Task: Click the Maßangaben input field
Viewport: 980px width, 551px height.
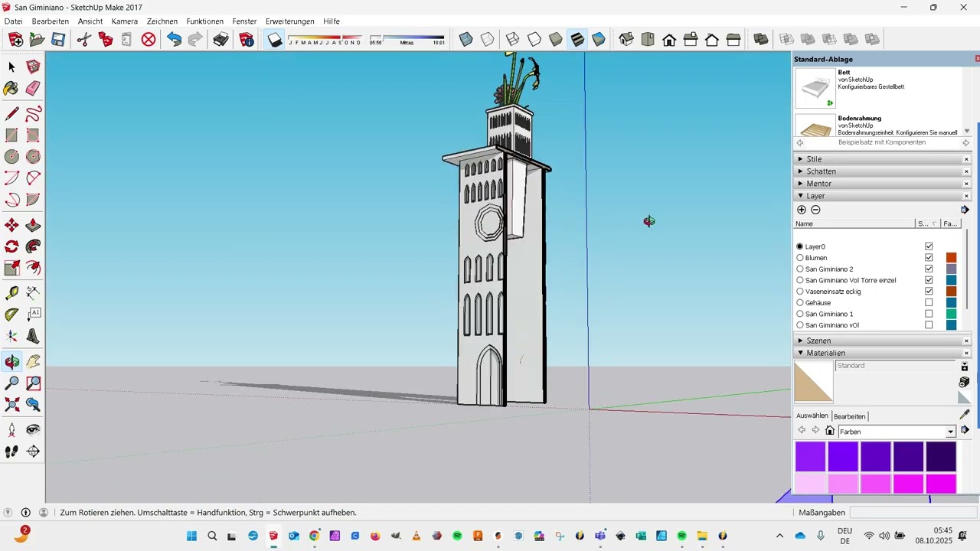Action: [x=913, y=513]
